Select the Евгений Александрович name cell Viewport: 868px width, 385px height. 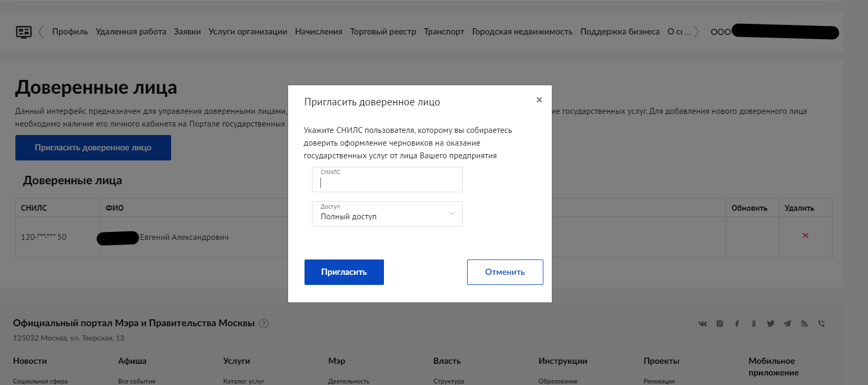point(184,237)
